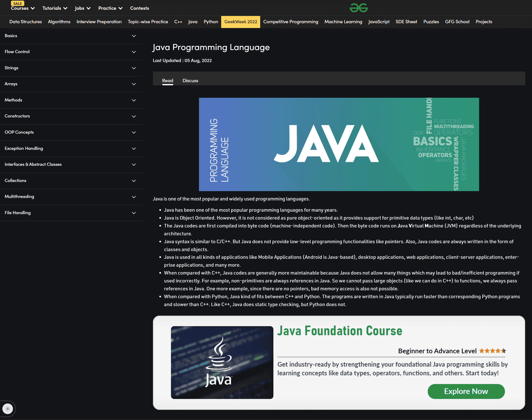Click the Explore Now button
This screenshot has width=532, height=420.
[466, 391]
